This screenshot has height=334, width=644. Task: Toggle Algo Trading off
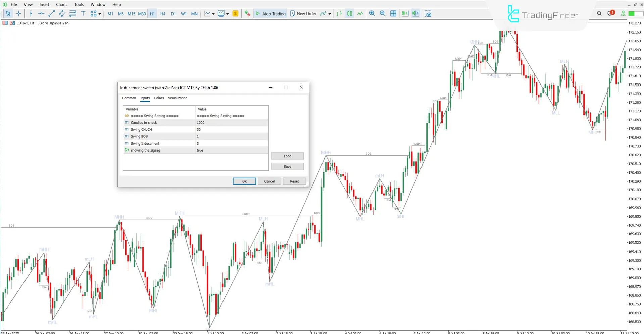pyautogui.click(x=270, y=13)
